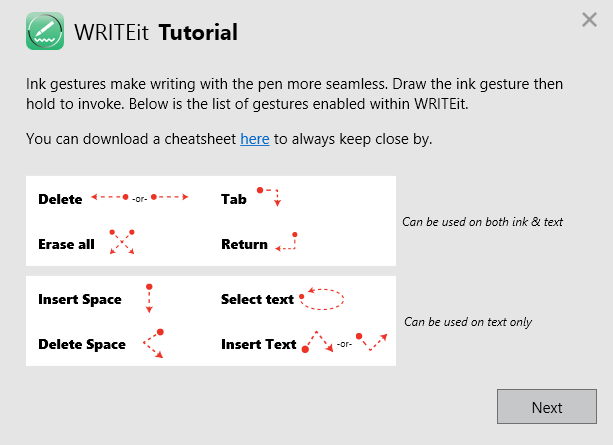
Task: Click the WRITEit app logo icon
Action: [45, 32]
